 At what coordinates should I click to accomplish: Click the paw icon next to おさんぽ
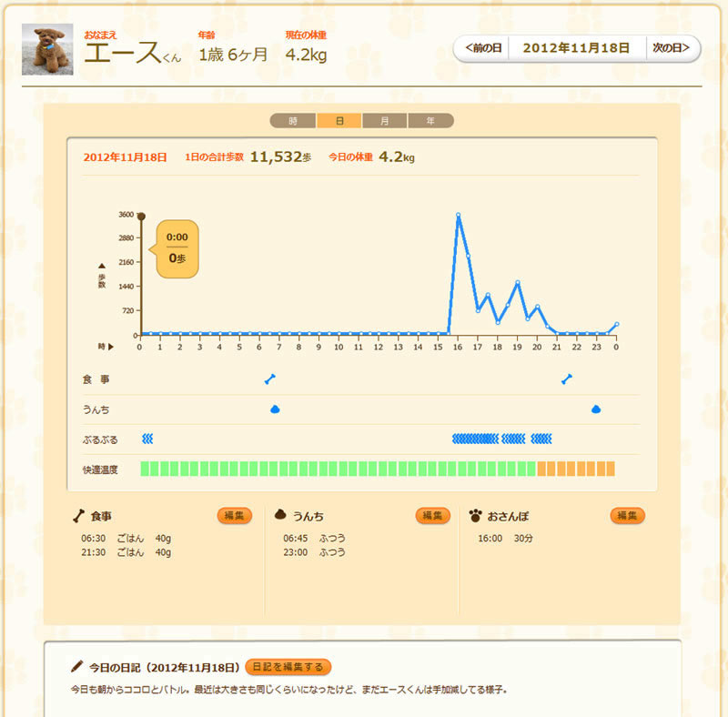tap(475, 516)
